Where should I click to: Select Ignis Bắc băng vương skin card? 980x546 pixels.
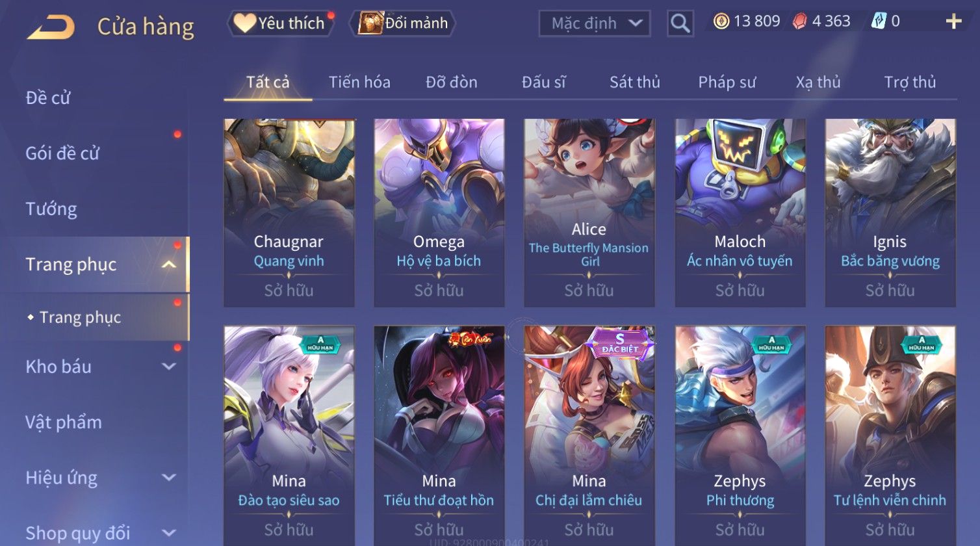[890, 213]
